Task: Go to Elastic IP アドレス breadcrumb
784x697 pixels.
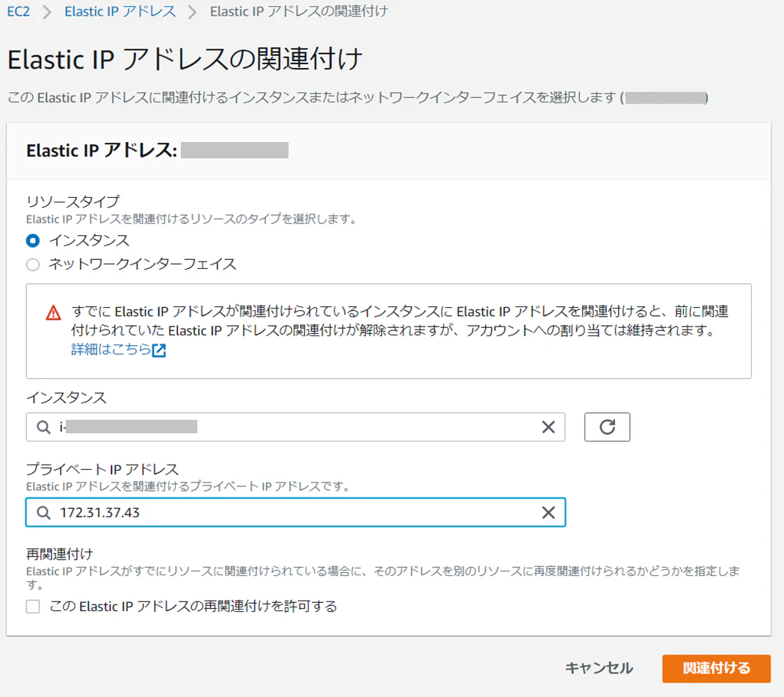Action: pos(120,11)
